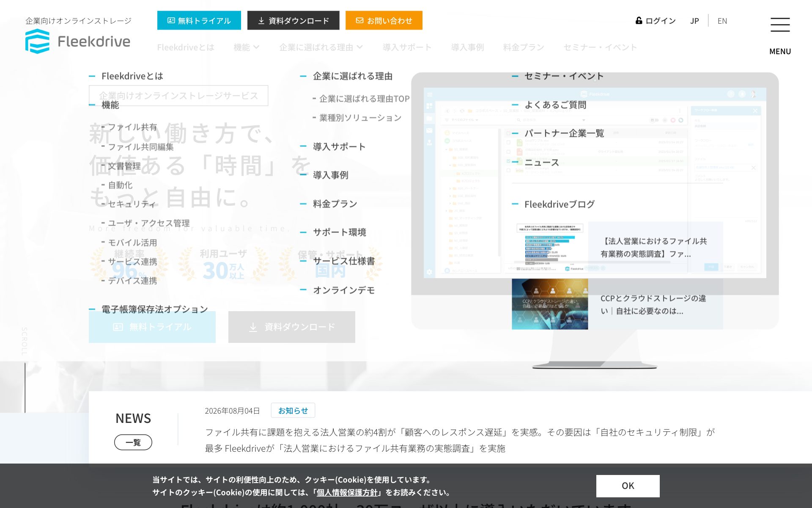Click the large 無料トライアル hero button

pyautogui.click(x=152, y=327)
